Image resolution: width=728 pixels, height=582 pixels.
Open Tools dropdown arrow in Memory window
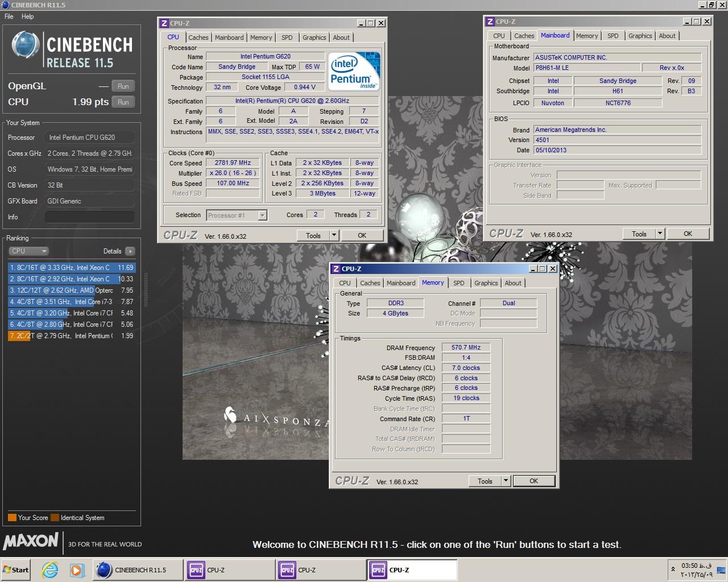506,481
